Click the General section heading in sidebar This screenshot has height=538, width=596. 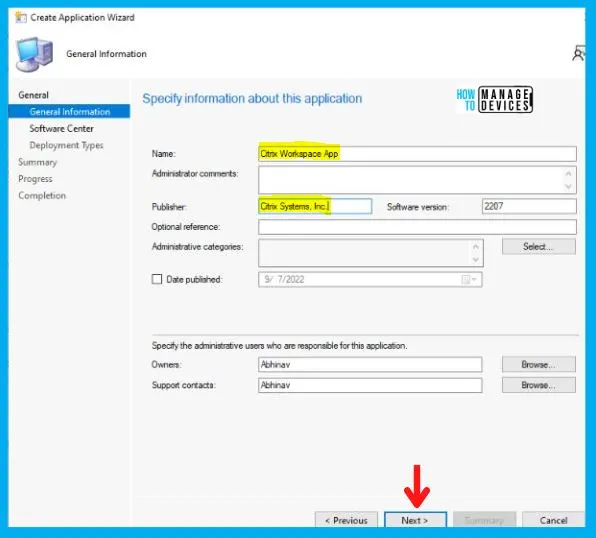coord(33,95)
